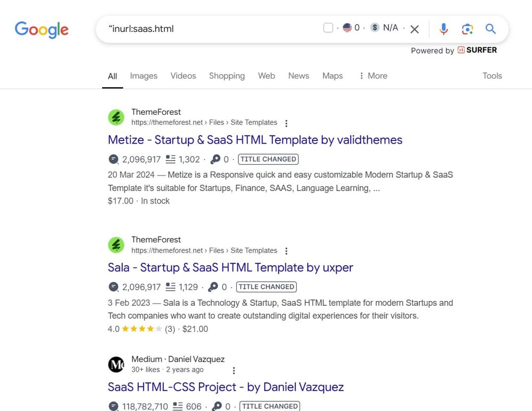The height and width of the screenshot is (411, 532).
Task: Click traffic icon beside 118,782,710
Action: point(113,406)
